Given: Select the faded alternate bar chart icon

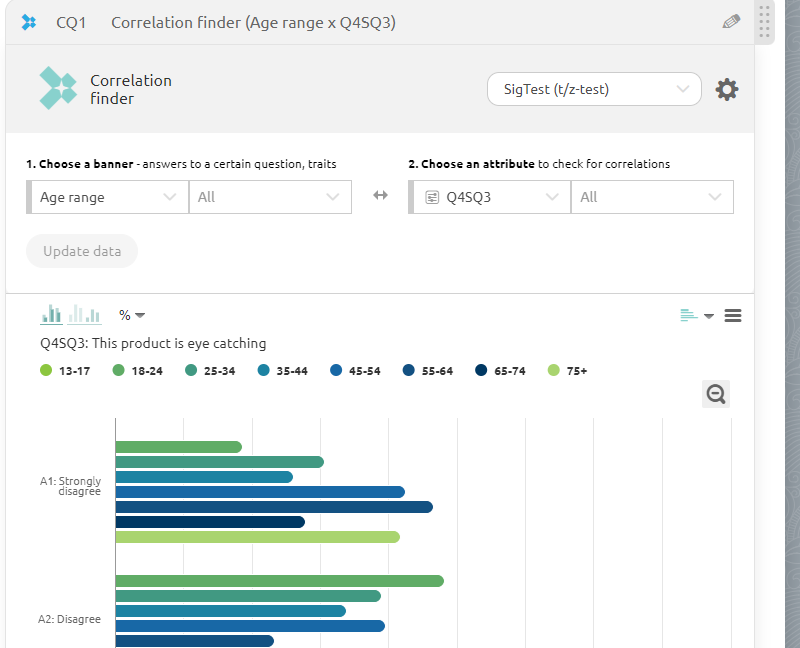Looking at the screenshot, I should click(85, 315).
